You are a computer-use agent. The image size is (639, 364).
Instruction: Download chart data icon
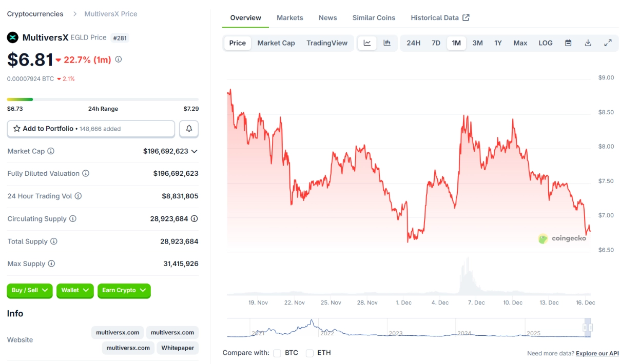tap(588, 43)
